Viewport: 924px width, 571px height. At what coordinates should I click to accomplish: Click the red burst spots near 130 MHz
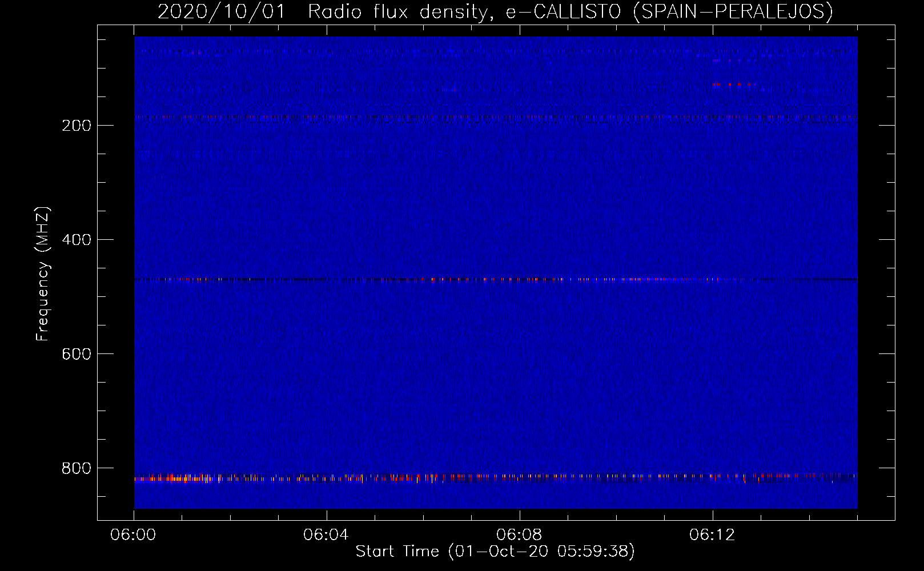(734, 85)
